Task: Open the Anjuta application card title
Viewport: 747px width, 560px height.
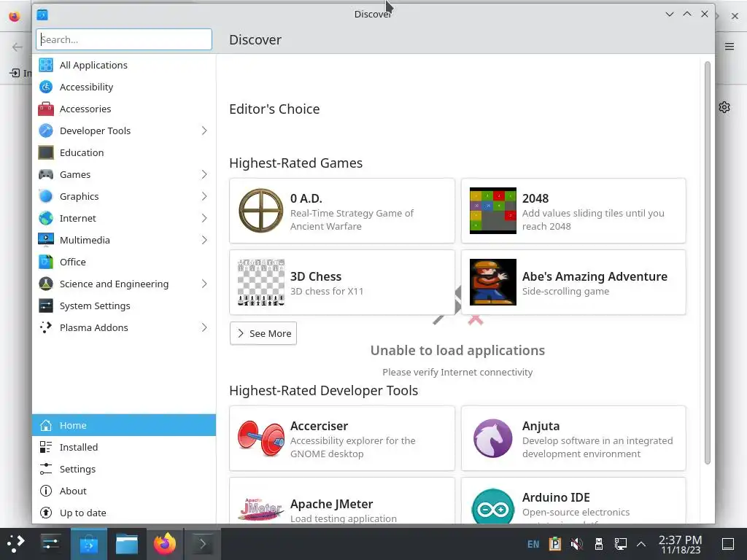Action: [541, 426]
